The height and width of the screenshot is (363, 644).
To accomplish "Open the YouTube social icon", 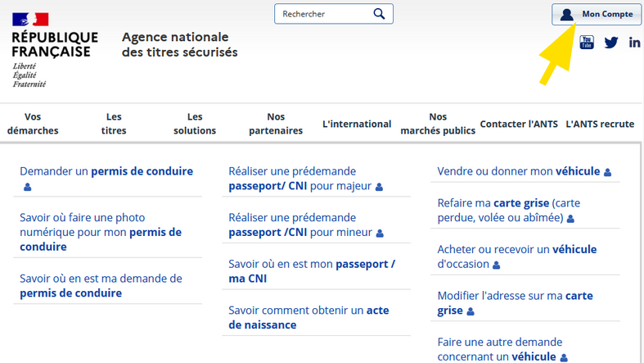I will click(587, 43).
